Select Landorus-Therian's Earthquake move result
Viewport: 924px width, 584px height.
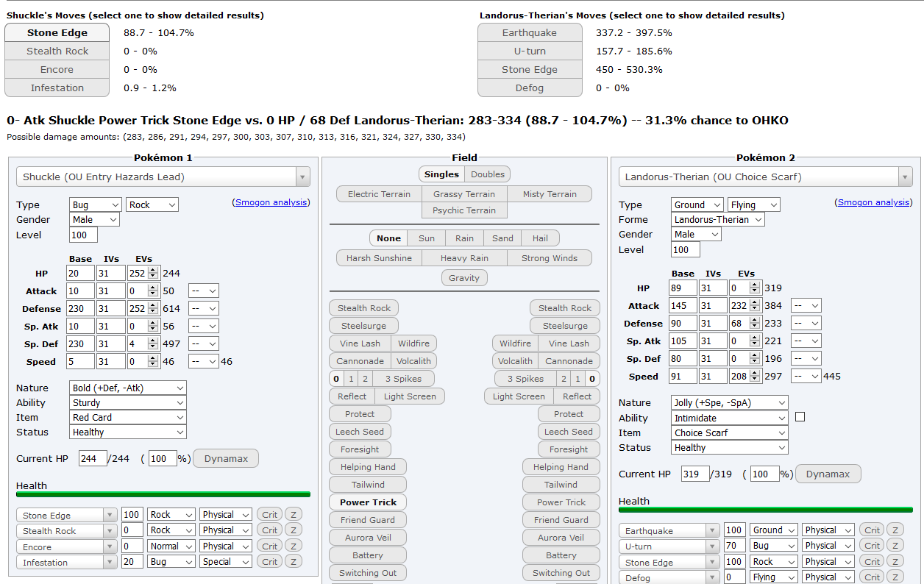coord(530,32)
